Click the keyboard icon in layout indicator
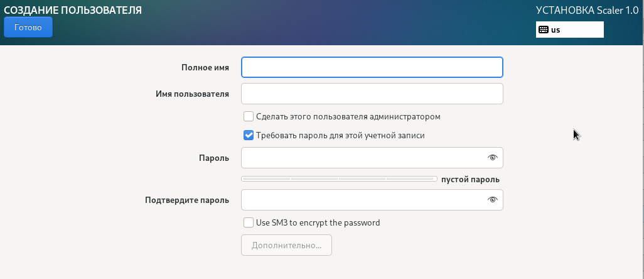This screenshot has width=644, height=279. [x=544, y=30]
